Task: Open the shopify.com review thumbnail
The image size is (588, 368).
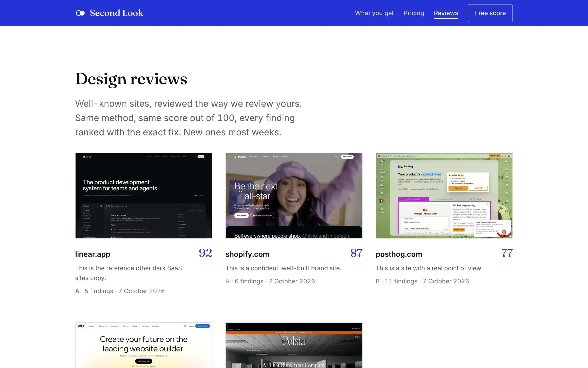Action: tap(294, 196)
